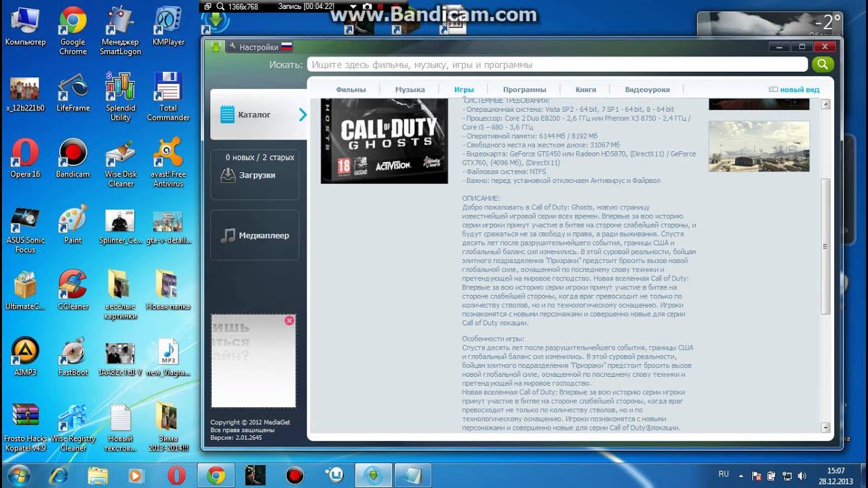Viewport: 868px width, 488px height.
Task: Select CCleaner desktop shortcut
Action: coord(73,291)
